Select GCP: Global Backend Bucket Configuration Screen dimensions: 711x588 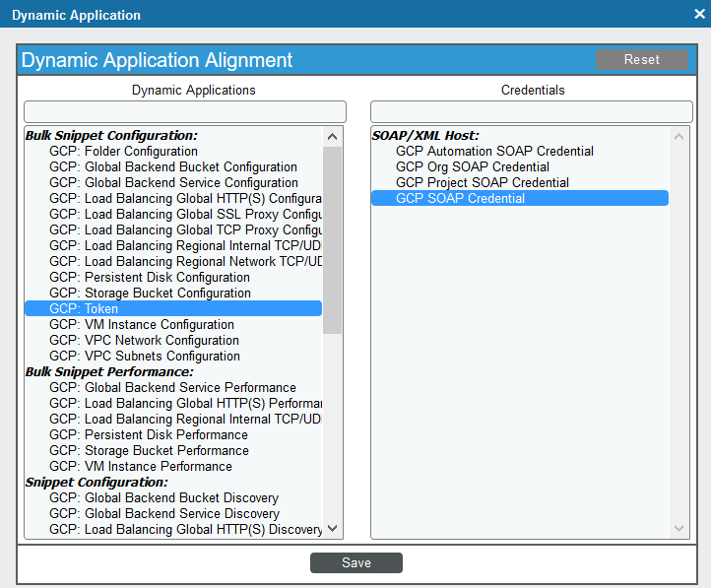tap(173, 166)
